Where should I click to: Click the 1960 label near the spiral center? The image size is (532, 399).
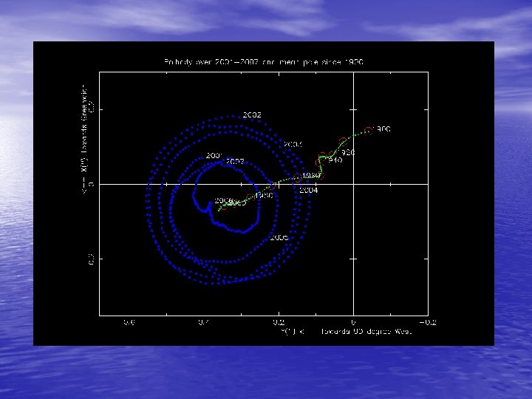[x=264, y=195]
